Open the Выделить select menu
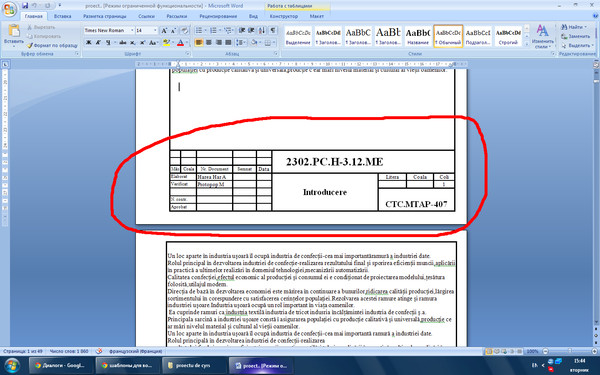This screenshot has width=600, height=375. click(577, 45)
